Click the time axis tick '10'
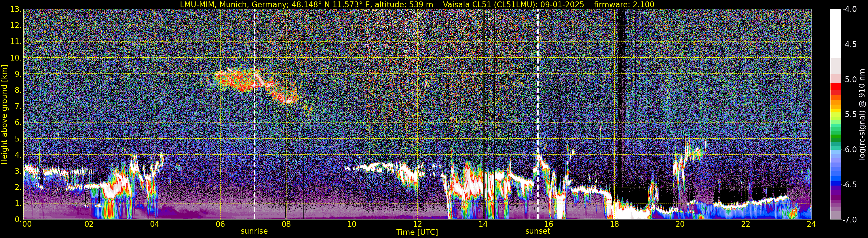Image resolution: width=868 pixels, height=238 pixels. (x=352, y=224)
